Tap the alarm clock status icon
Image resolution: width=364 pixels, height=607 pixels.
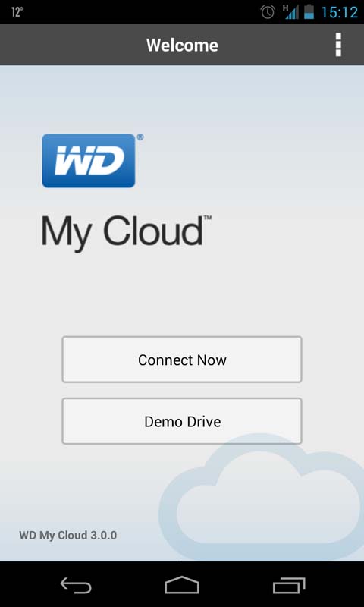(x=268, y=12)
